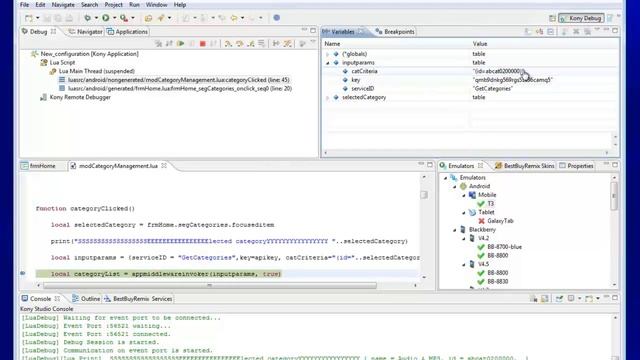
Task: Expand the (*globals) variable row
Action: pyautogui.click(x=328, y=54)
